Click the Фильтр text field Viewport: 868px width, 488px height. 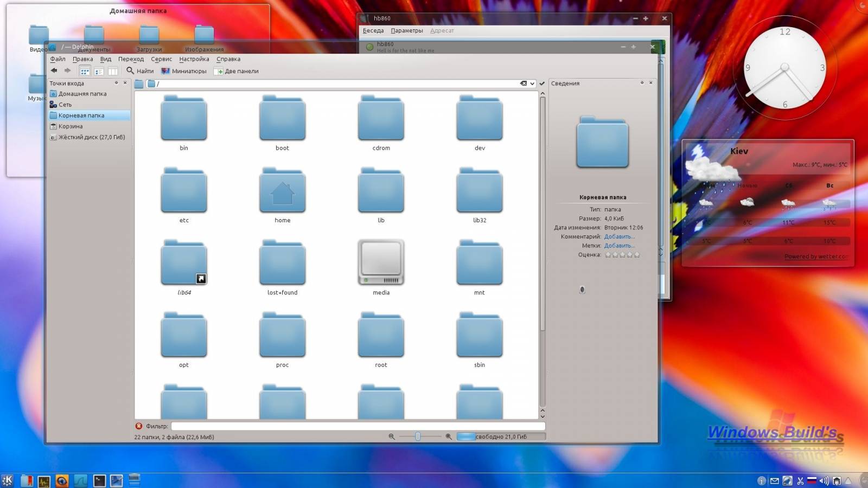click(x=358, y=426)
